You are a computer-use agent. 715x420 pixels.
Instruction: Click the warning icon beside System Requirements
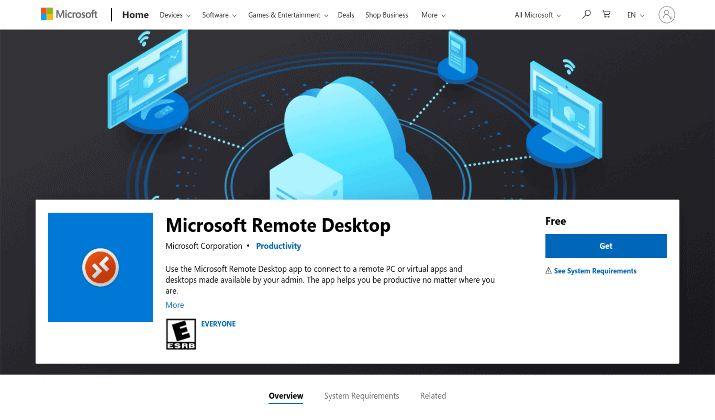[x=549, y=271]
